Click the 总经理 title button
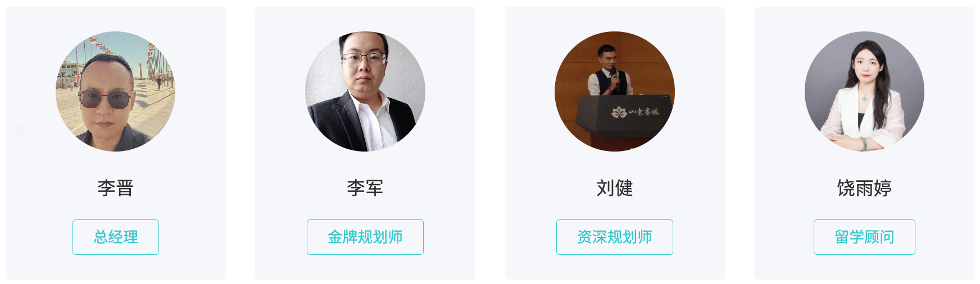 (x=116, y=237)
